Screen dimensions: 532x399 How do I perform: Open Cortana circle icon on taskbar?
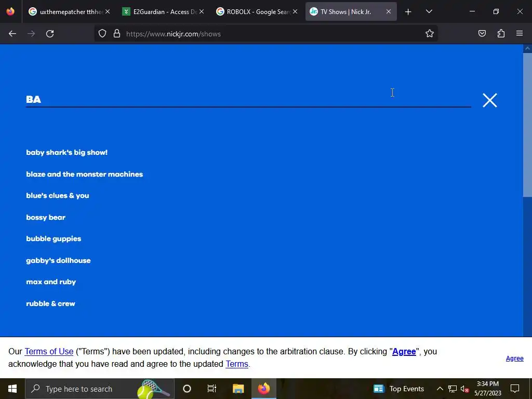[x=187, y=389]
